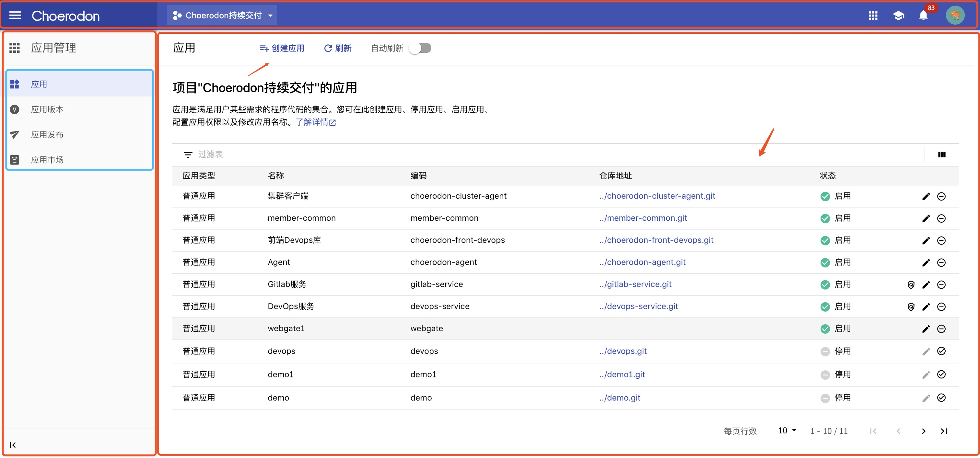The height and width of the screenshot is (458, 980).
Task: Select 应用版本 in the sidebar
Action: [47, 109]
